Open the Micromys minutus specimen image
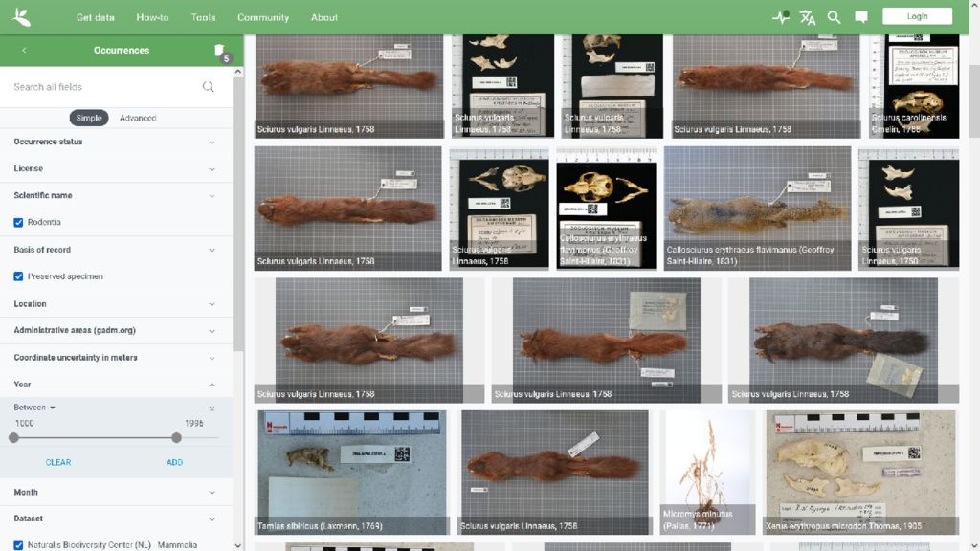This screenshot has height=551, width=980. pyautogui.click(x=707, y=473)
